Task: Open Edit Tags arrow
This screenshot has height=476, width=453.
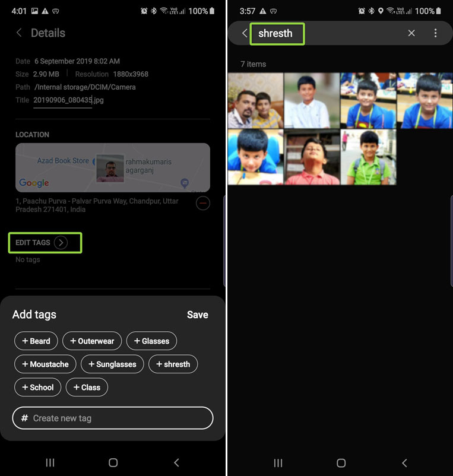Action: 61,243
